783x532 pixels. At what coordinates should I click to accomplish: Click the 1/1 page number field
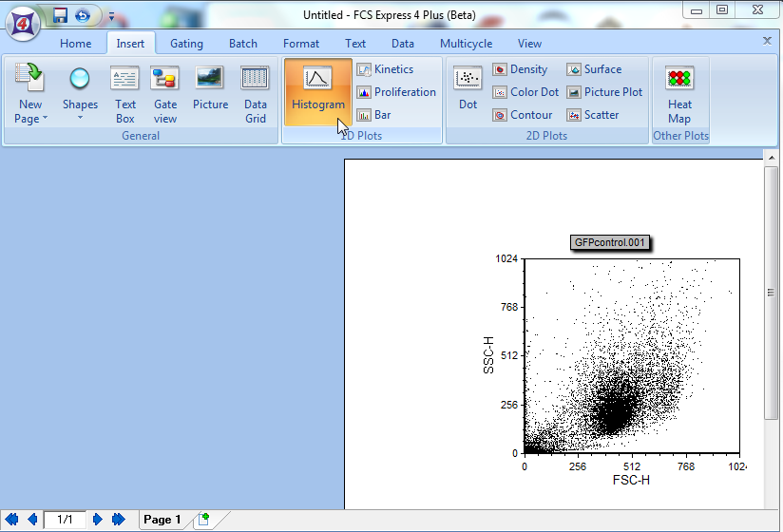click(65, 520)
